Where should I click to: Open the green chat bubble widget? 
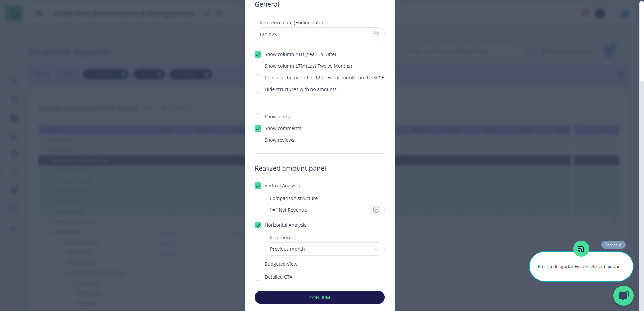(x=623, y=296)
